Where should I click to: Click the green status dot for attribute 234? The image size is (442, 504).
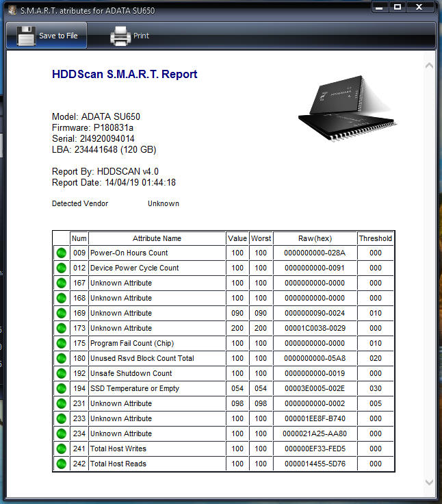pyautogui.click(x=62, y=434)
